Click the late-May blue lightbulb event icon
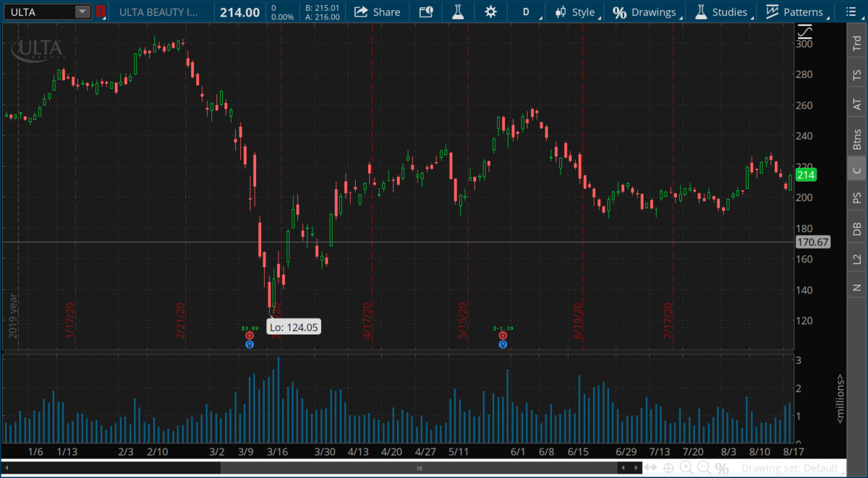The image size is (868, 478). pos(502,344)
